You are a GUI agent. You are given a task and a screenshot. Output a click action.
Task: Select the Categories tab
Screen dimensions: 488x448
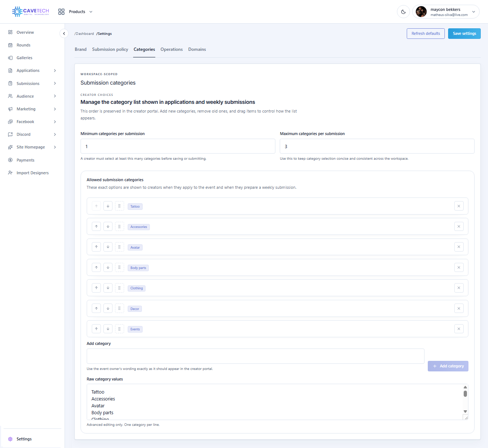[x=144, y=49]
